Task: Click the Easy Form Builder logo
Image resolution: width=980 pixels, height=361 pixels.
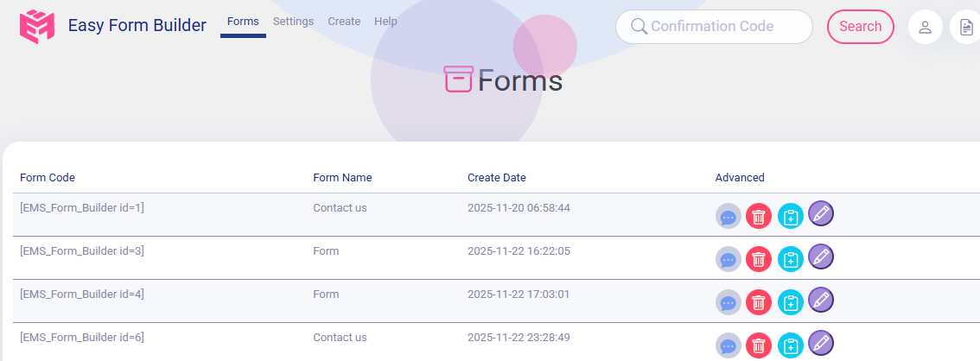Action: pyautogui.click(x=37, y=26)
